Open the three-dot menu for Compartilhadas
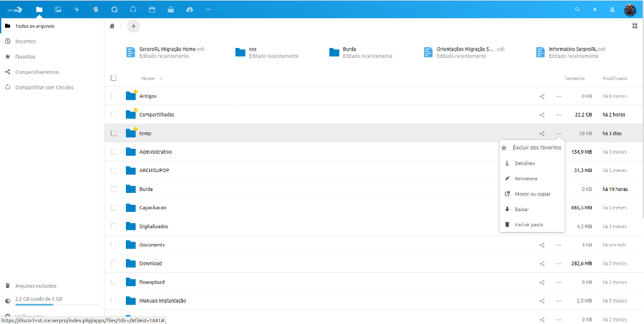 point(558,115)
